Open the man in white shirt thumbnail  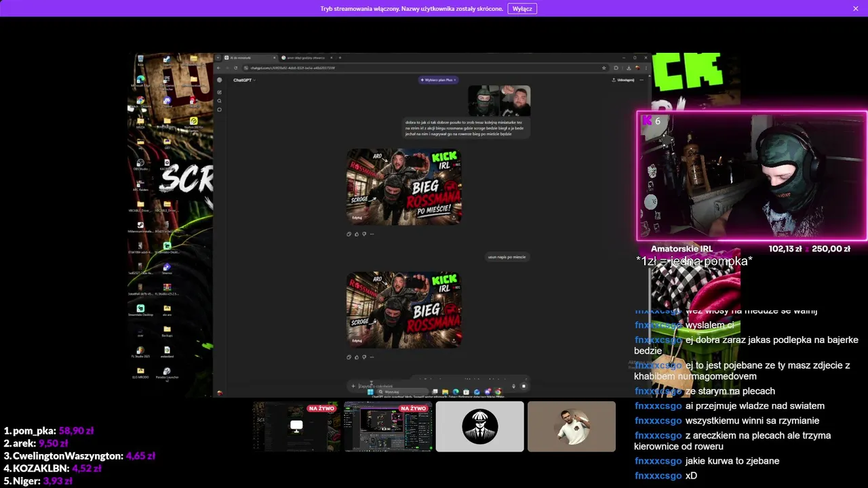(572, 426)
